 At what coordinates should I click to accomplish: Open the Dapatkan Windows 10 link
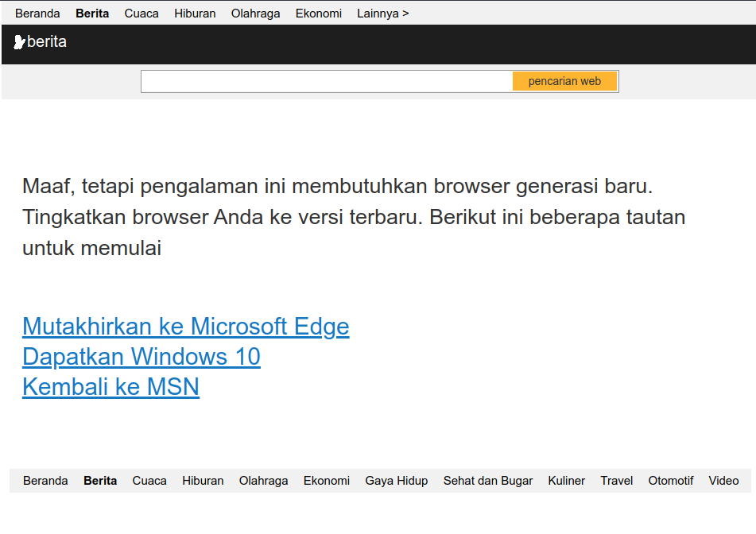click(x=141, y=356)
